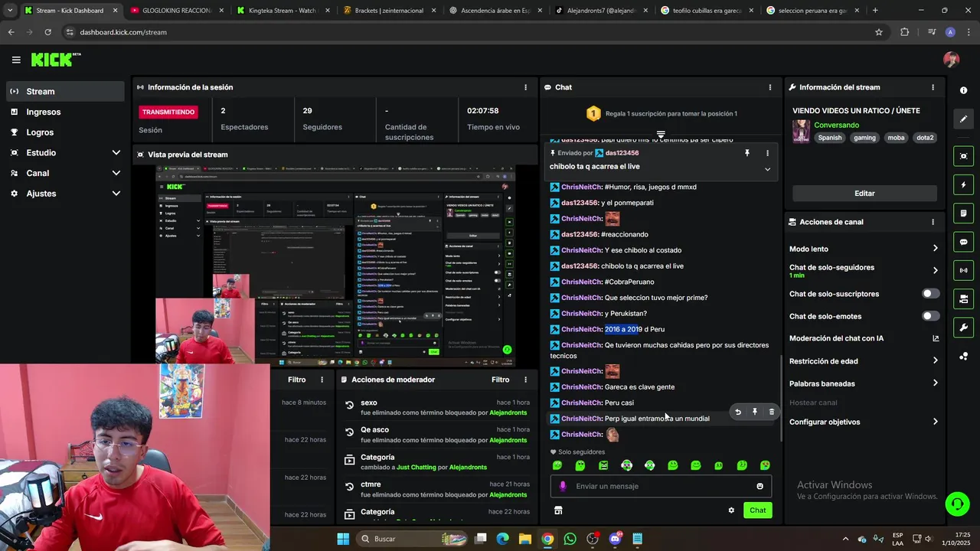Click the notes document icon in the right sidebar
This screenshot has width=980, height=551.
coord(963,214)
